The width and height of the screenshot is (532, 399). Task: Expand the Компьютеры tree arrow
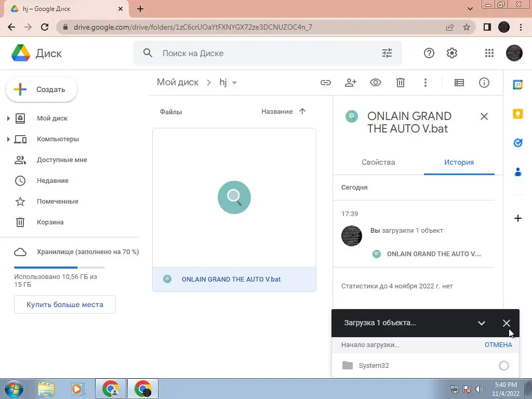(x=8, y=139)
